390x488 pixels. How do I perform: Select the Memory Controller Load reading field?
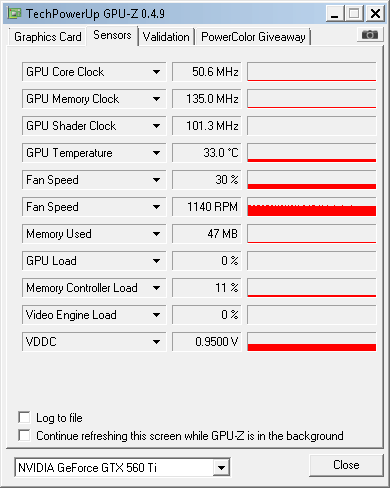(207, 288)
